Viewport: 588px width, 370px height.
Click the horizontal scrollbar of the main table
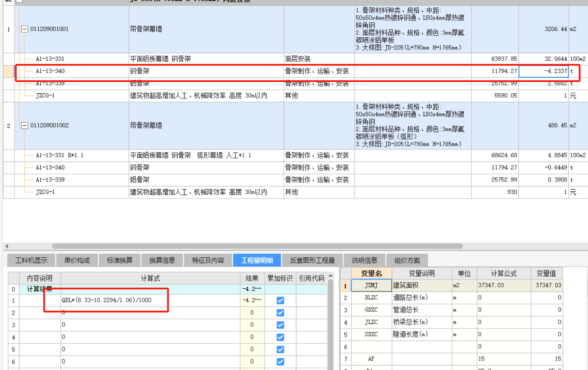(x=257, y=246)
